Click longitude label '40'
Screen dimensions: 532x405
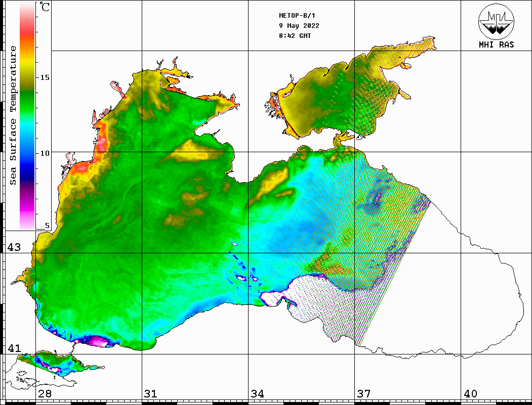[x=470, y=393]
